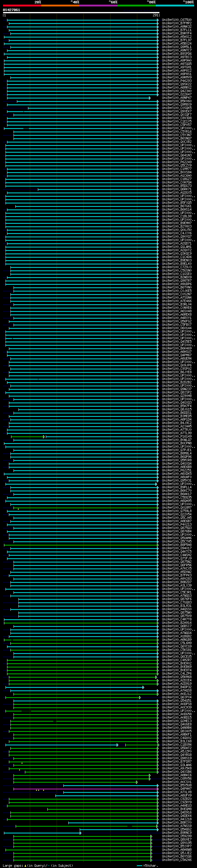Open hit UniRef100_Q95V31
This screenshot has height=868, width=197.
tap(177, 481)
